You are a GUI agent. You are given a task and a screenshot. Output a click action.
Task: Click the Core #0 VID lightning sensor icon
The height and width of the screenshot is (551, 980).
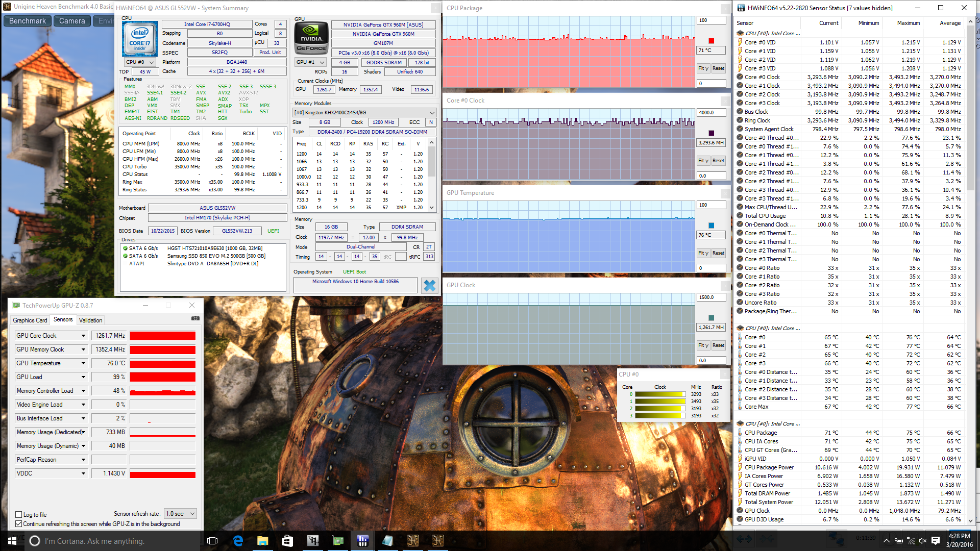[x=740, y=42]
